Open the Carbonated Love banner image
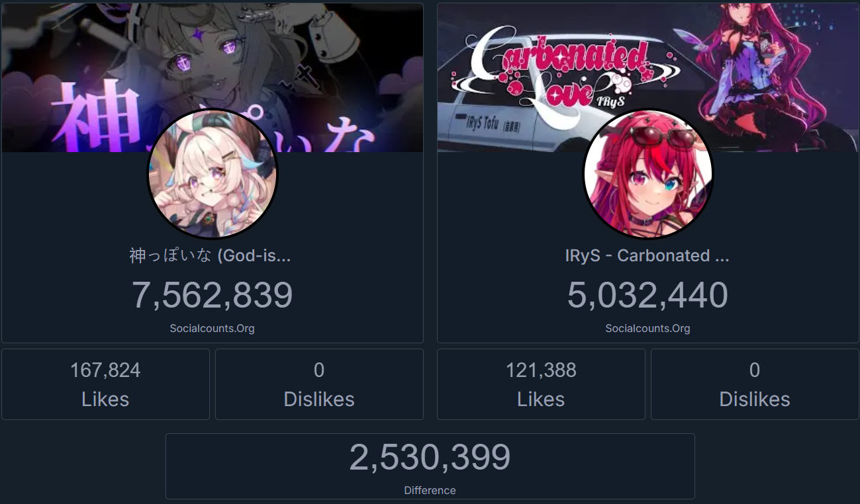The height and width of the screenshot is (504, 860). pyautogui.click(x=648, y=78)
